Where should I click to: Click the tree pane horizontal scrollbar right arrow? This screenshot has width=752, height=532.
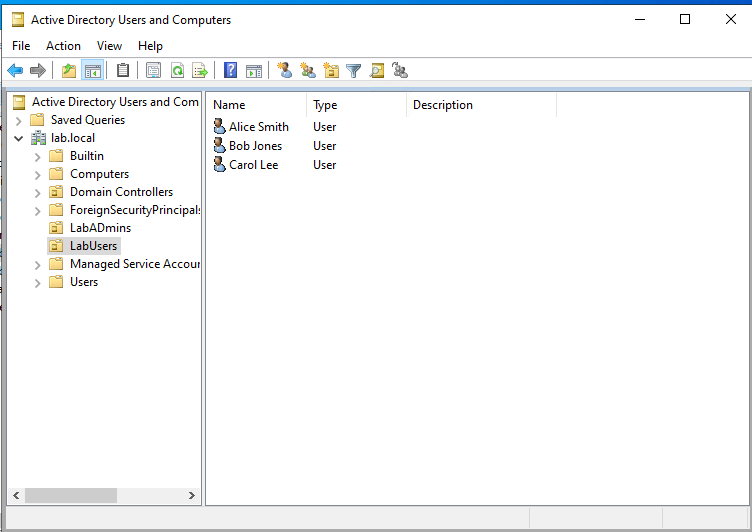point(193,495)
